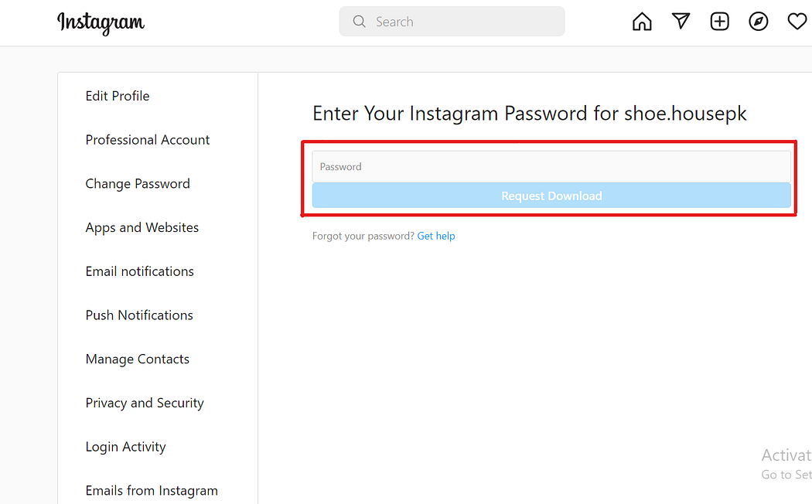Viewport: 812px width, 504px height.
Task: Open Change Password settings
Action: tap(138, 184)
